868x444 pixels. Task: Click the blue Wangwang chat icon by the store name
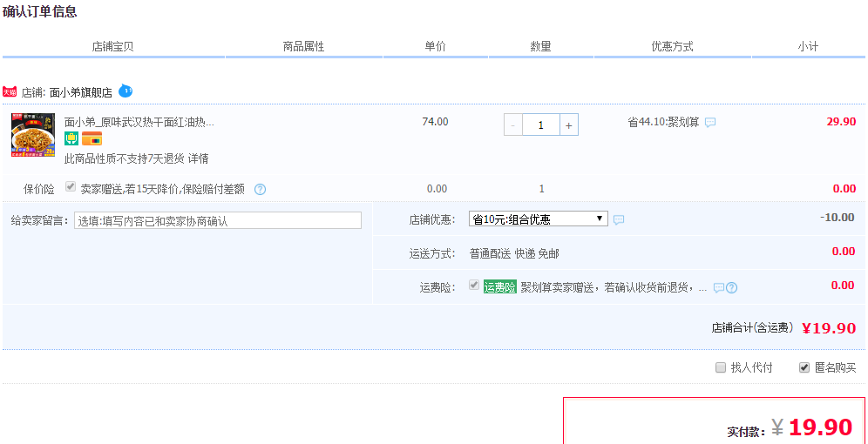125,91
